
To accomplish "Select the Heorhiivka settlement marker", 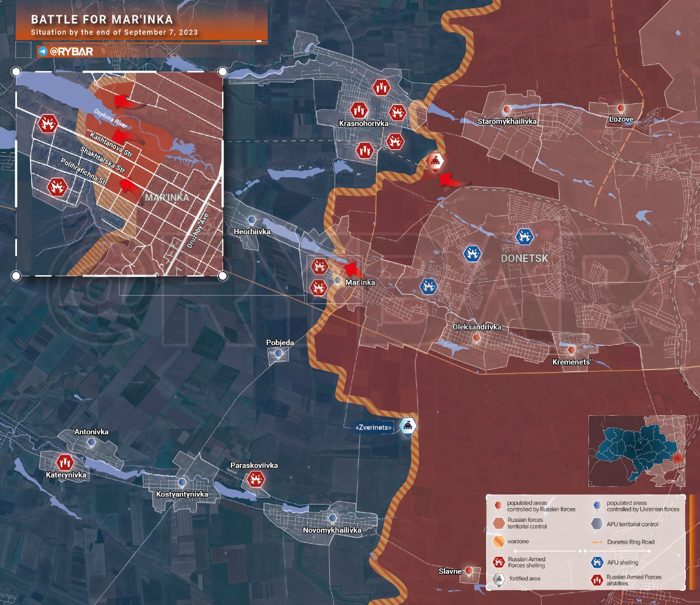I will [x=252, y=220].
